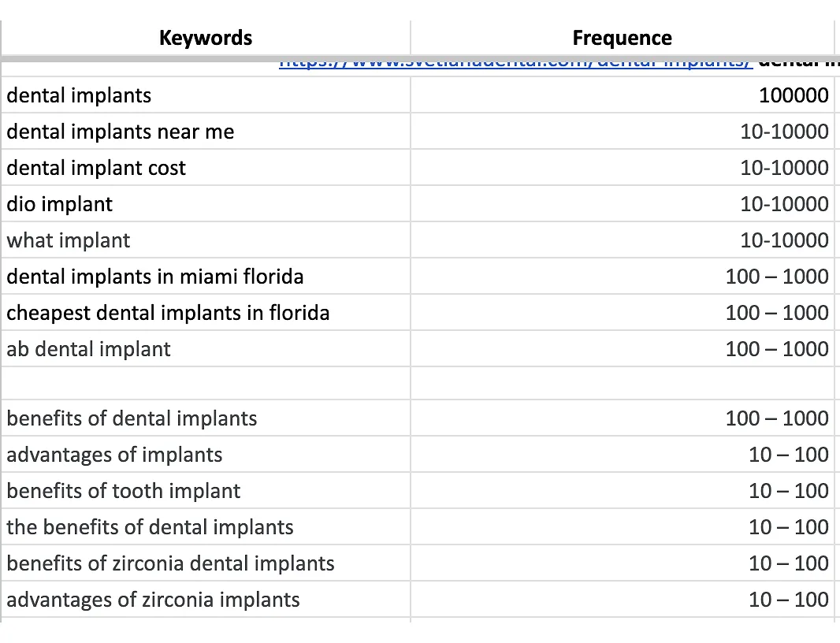This screenshot has width=840, height=643.
Task: Click 'the benefits of dental implants' cell
Action: click(x=150, y=527)
